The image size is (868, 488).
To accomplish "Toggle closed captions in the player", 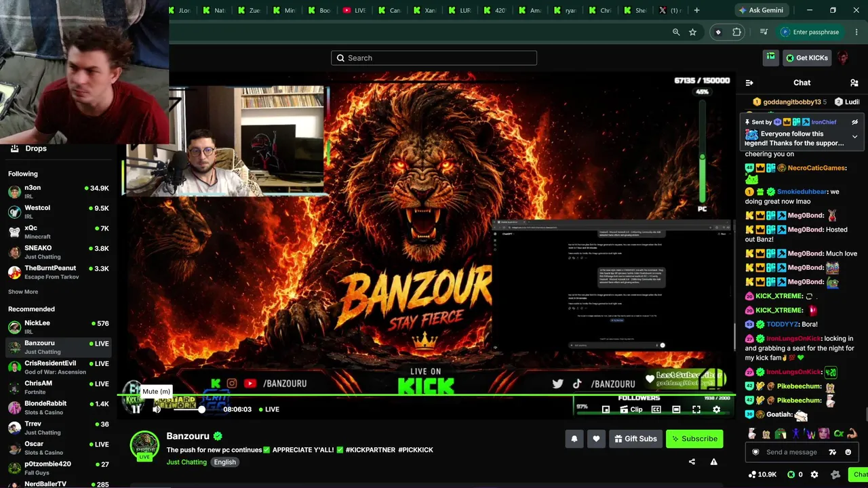I will click(656, 409).
